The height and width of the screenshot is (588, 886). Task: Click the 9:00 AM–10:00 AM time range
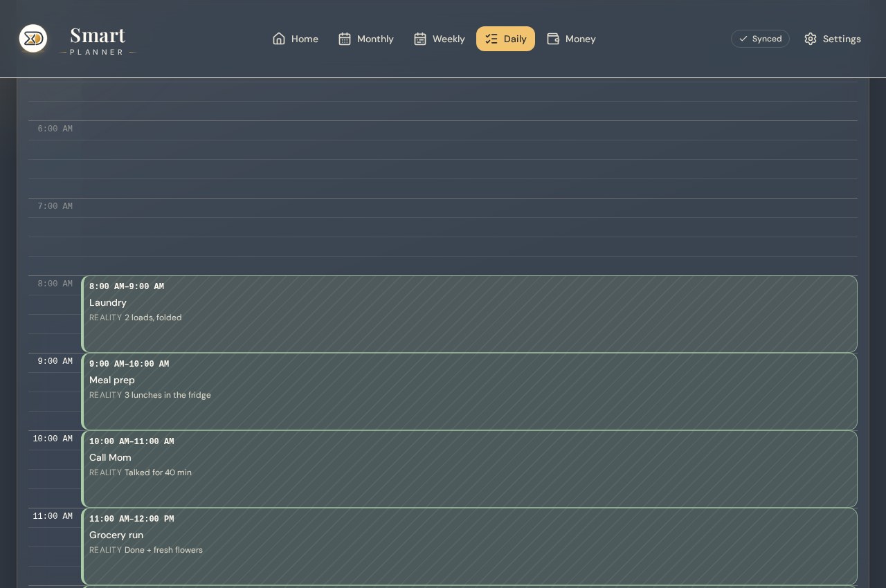(129, 364)
